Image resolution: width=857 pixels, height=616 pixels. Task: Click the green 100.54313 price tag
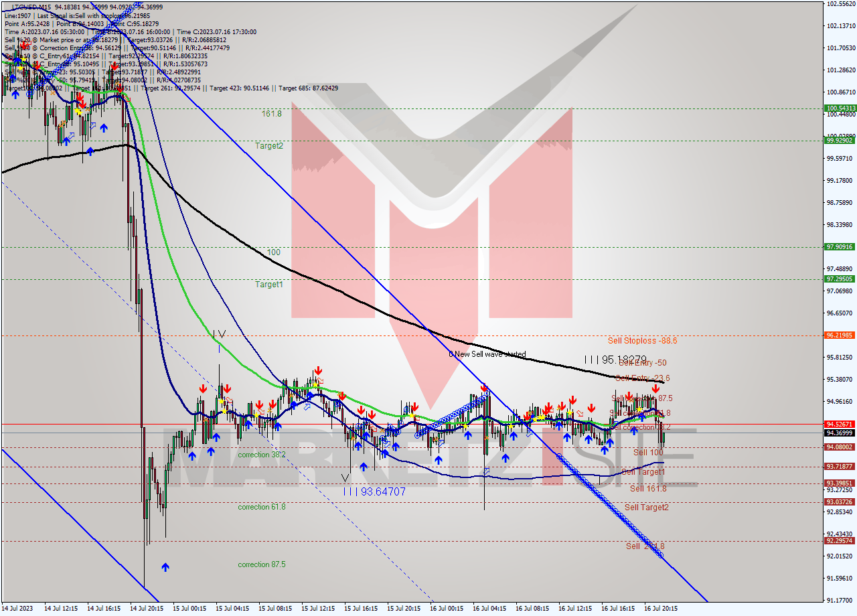tap(840, 108)
